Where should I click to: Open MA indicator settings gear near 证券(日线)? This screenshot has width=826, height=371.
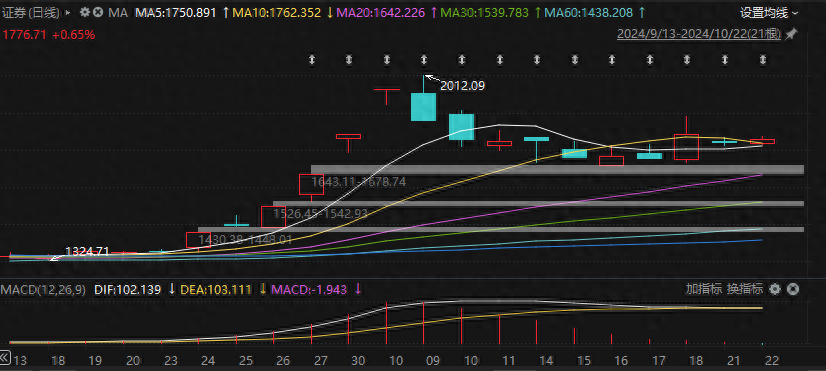coord(84,13)
